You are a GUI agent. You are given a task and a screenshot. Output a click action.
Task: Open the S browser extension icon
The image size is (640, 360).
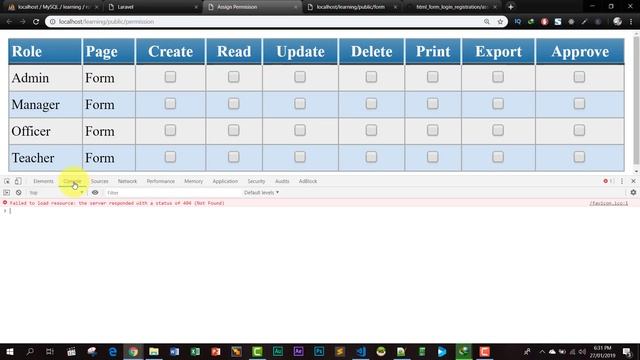click(x=558, y=22)
